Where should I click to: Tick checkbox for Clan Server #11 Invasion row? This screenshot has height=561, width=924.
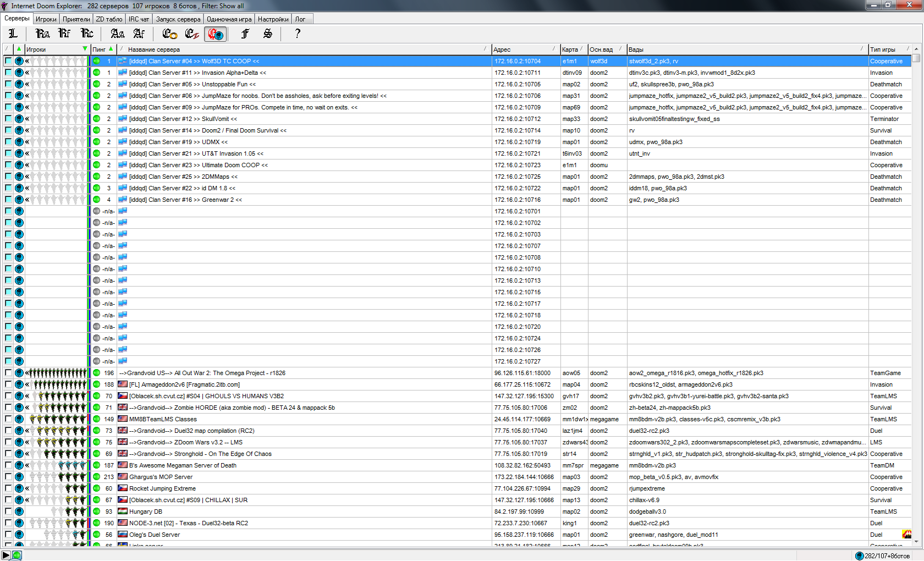pyautogui.click(x=8, y=73)
